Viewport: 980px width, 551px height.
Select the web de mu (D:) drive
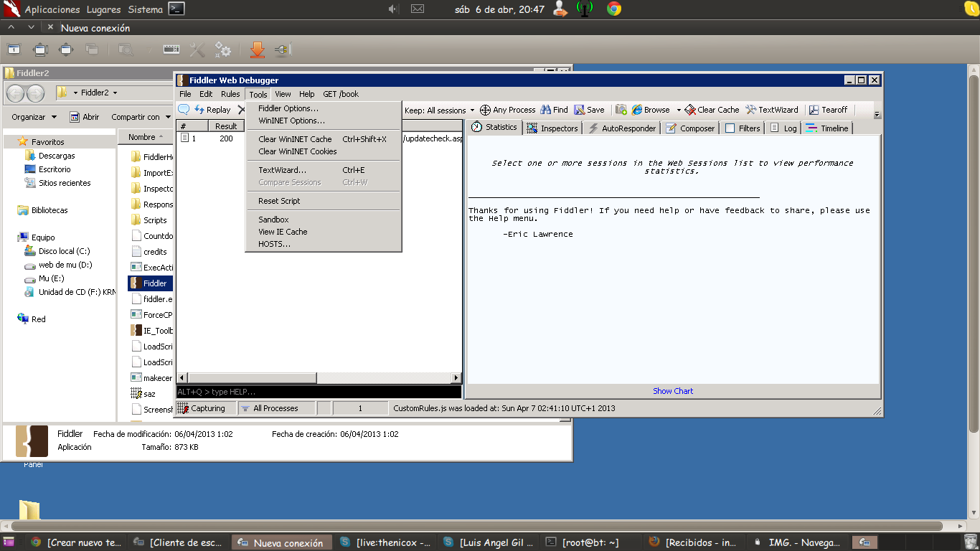(65, 265)
